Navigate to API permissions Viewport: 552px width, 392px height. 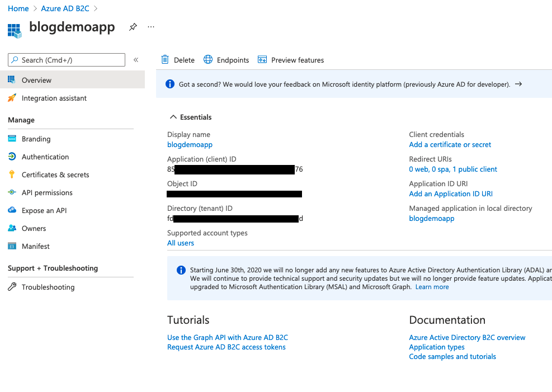(x=47, y=193)
